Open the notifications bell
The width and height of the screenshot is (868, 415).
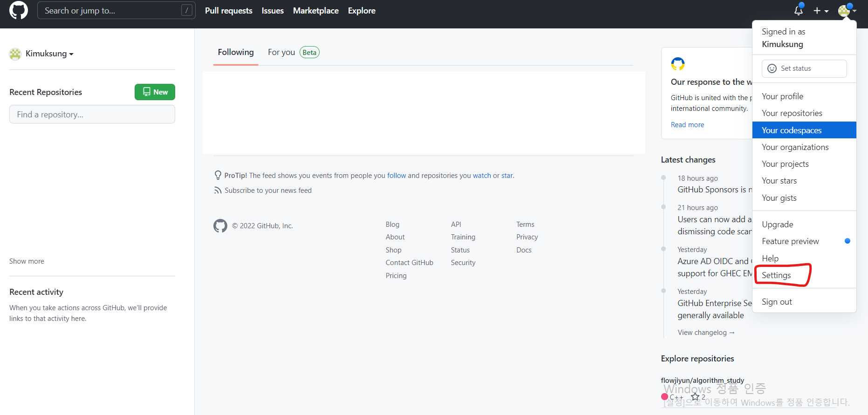pyautogui.click(x=799, y=10)
